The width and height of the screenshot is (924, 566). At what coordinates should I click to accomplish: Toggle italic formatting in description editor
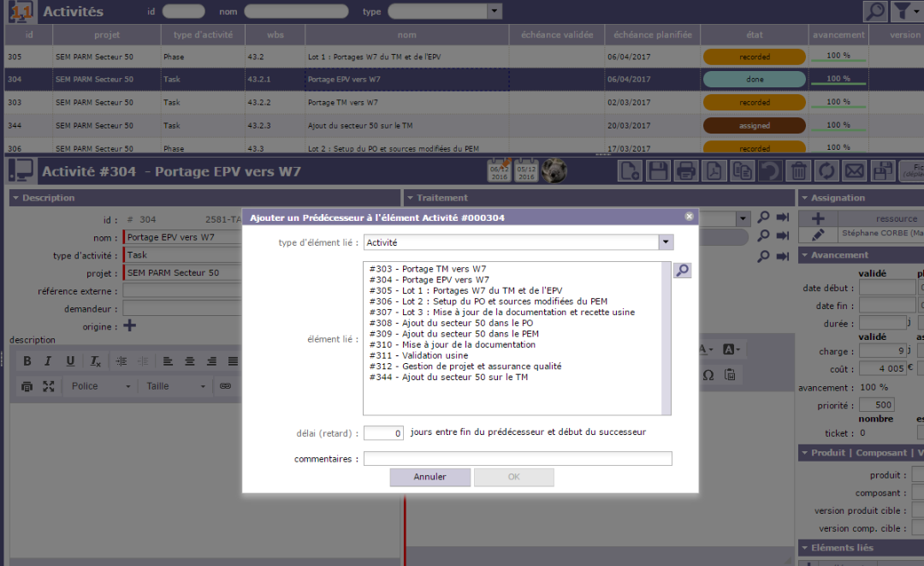pos(49,361)
